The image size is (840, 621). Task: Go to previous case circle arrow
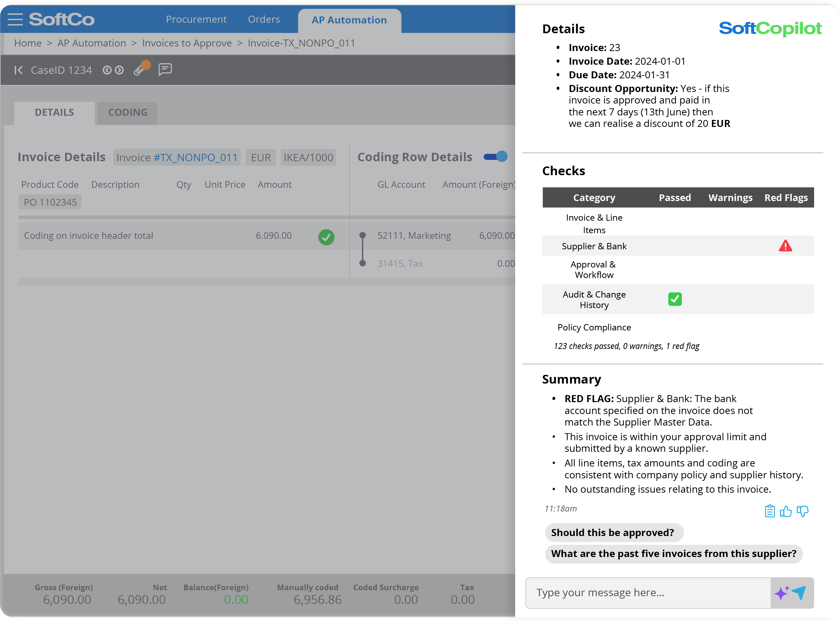coord(107,70)
